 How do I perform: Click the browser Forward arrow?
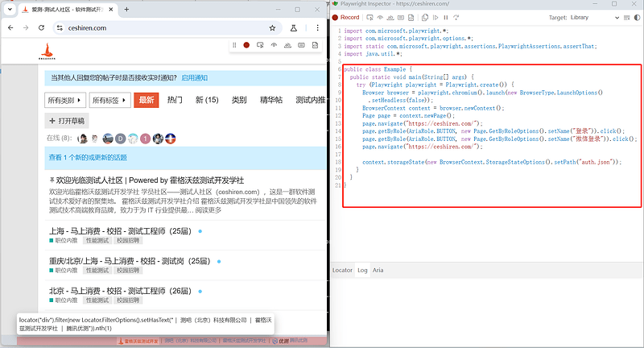[x=26, y=28]
